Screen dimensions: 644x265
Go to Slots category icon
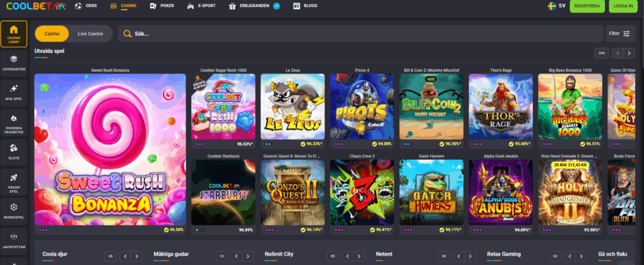14,149
